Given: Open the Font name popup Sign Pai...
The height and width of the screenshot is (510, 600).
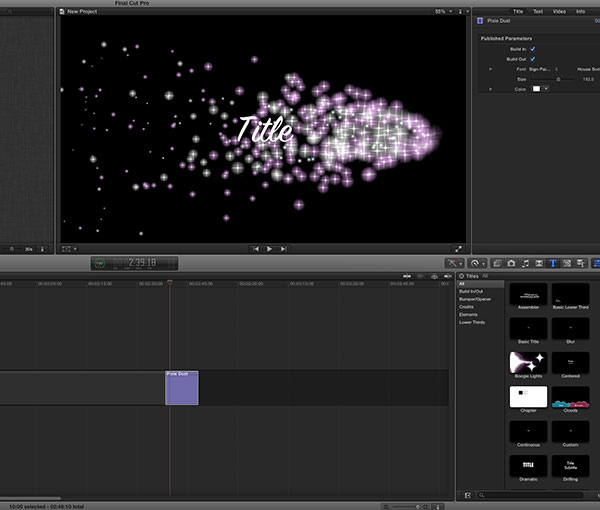Looking at the screenshot, I should (x=544, y=69).
